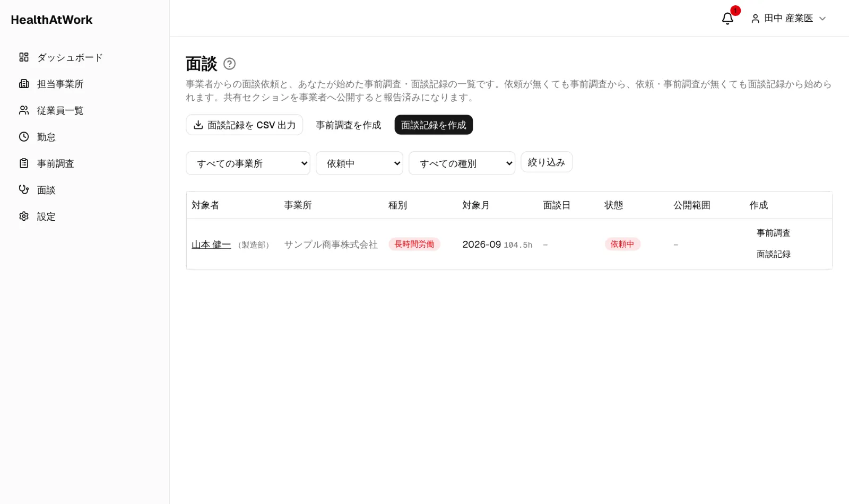Open the notification bell
849x504 pixels.
[x=727, y=19]
